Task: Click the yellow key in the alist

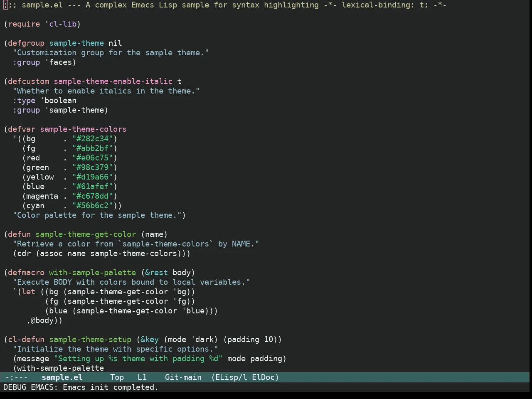Action: tap(40, 177)
